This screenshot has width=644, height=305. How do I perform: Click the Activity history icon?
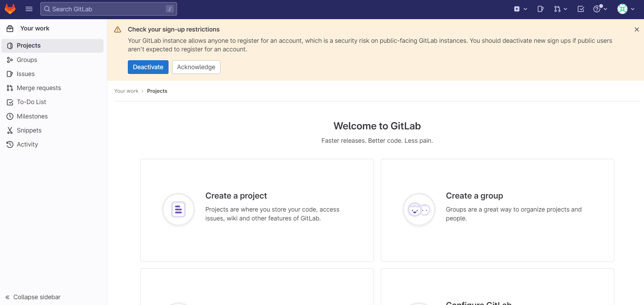coord(10,144)
